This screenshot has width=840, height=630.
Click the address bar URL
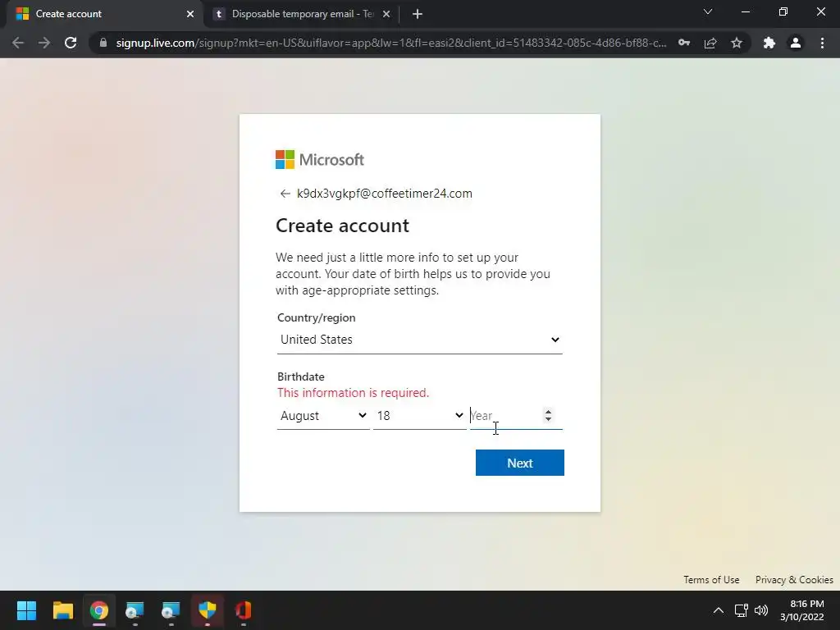coord(391,43)
